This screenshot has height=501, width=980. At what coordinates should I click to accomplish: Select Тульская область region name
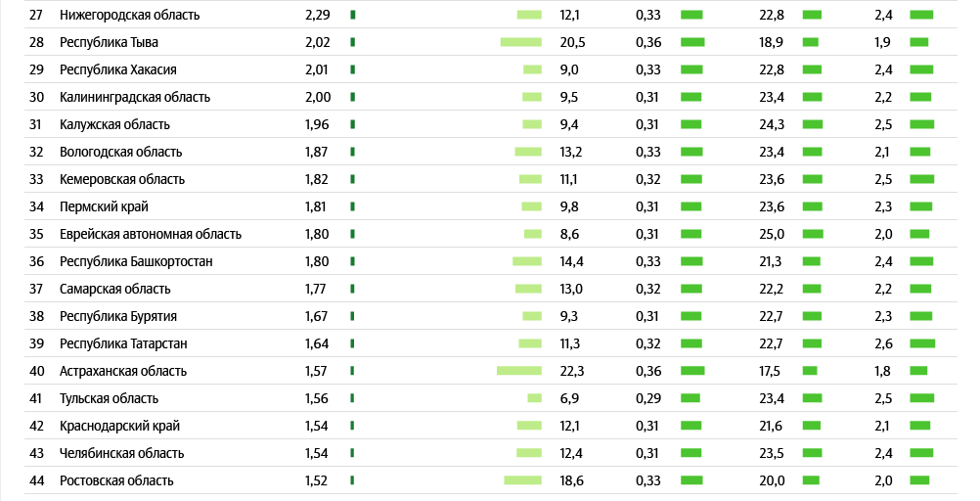[109, 398]
